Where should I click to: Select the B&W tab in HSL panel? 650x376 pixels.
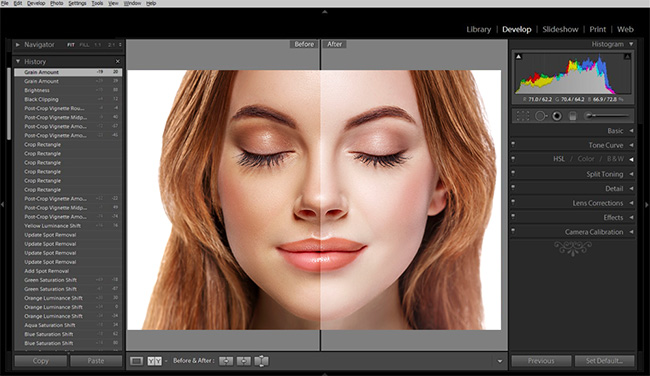pyautogui.click(x=615, y=159)
